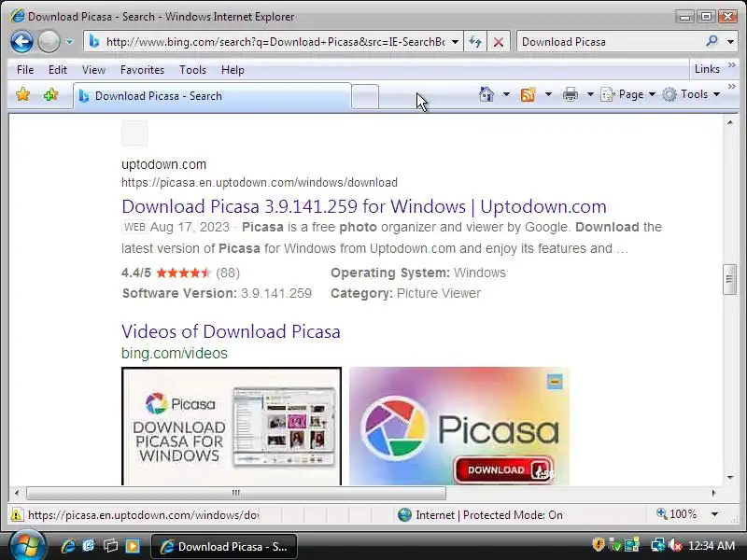Open the colorful Picasa Download video thumbnail
The width and height of the screenshot is (747, 560).
(x=459, y=427)
